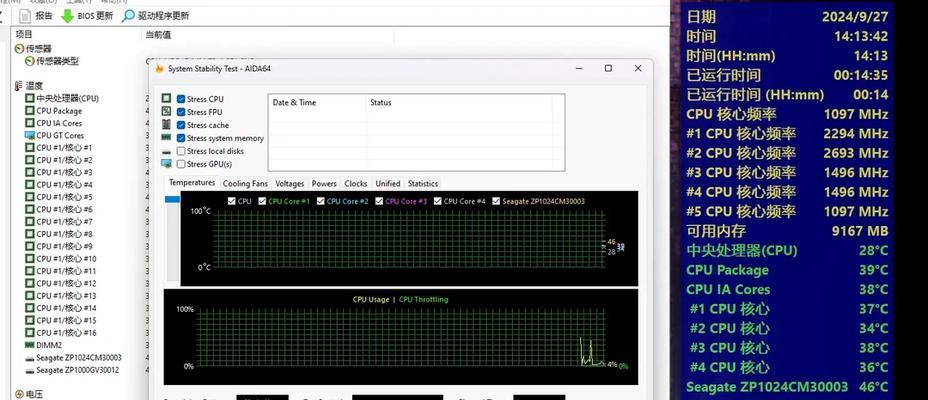Screen dimensions: 928x400
Task: Click the CPU Usage legend label
Action: (x=371, y=299)
